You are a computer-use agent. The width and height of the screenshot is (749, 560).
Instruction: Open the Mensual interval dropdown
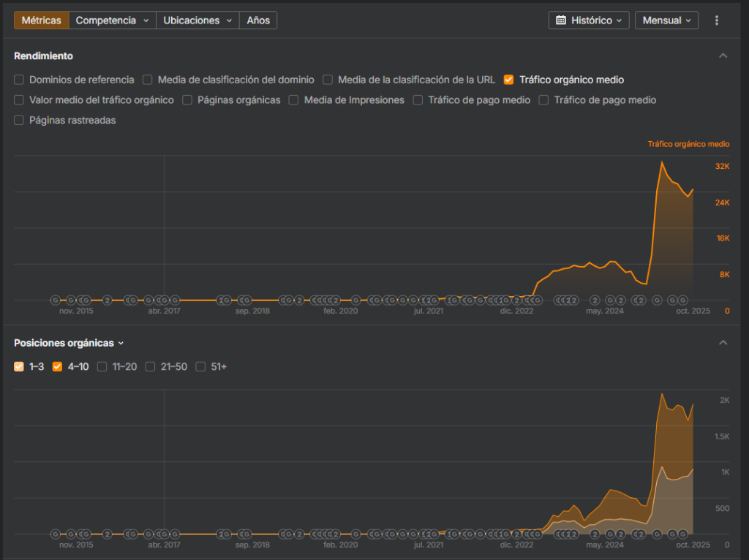(x=666, y=20)
